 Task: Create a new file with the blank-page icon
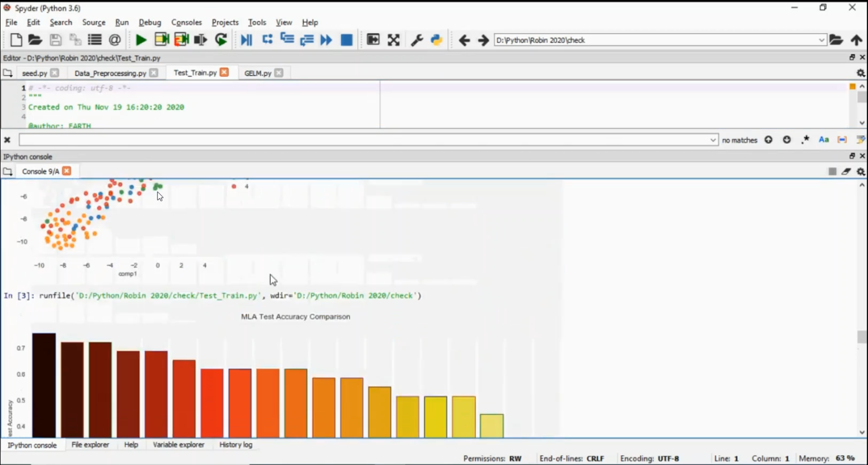15,39
